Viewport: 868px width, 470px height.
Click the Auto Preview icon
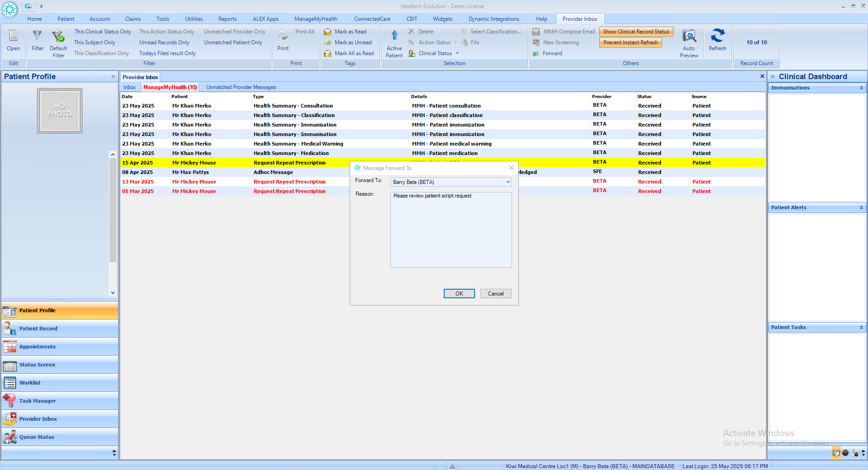688,36
